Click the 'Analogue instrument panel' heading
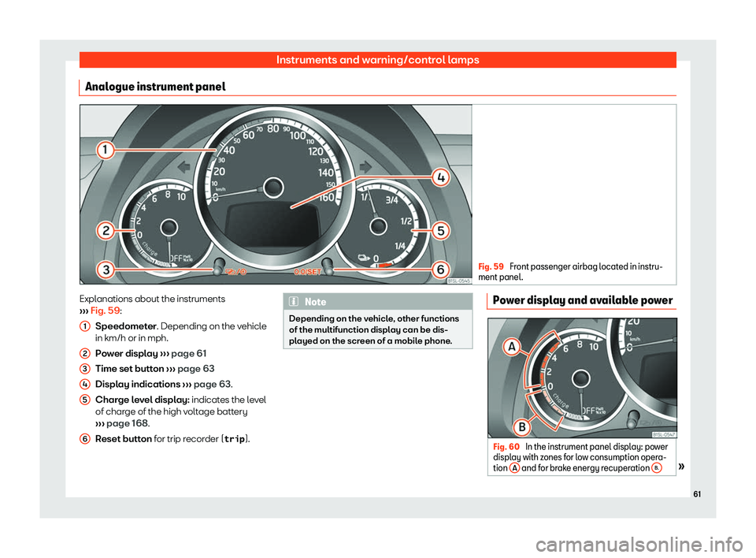The height and width of the screenshot is (558, 756). tap(155, 87)
